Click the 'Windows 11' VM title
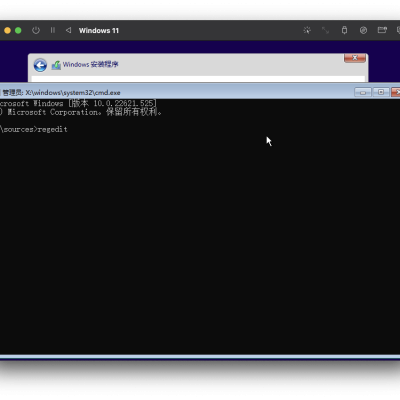This screenshot has width=400, height=400. [99, 31]
